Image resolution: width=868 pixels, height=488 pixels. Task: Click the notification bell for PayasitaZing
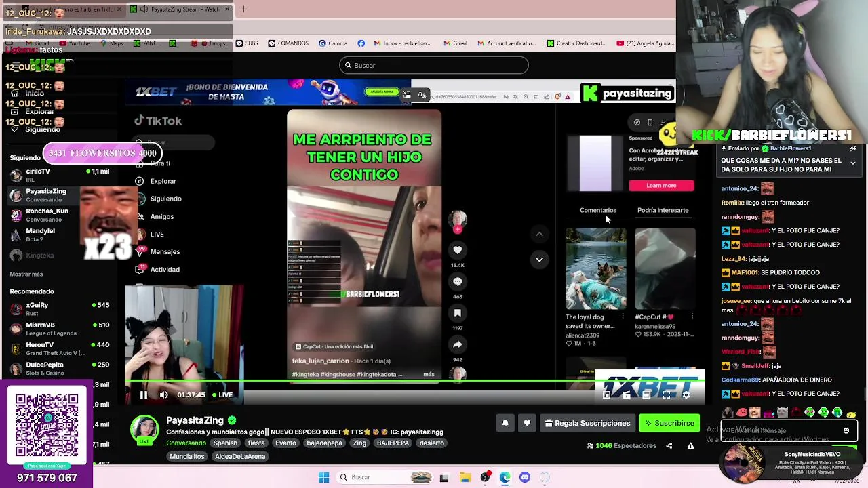click(x=505, y=423)
